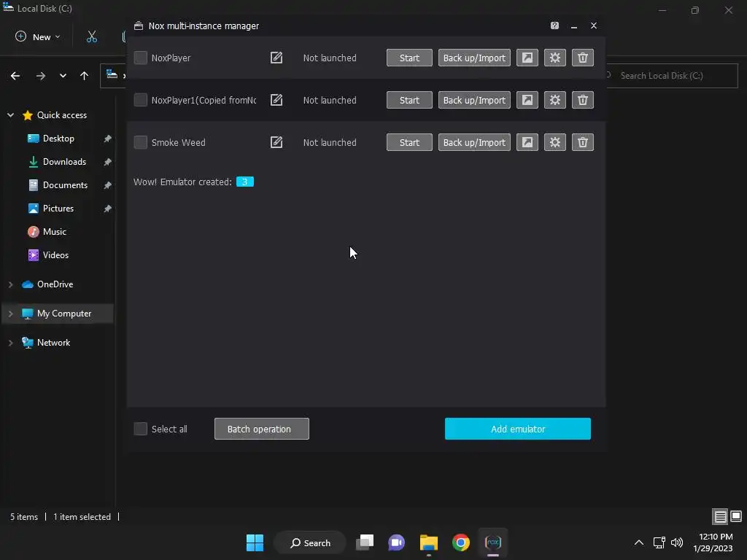This screenshot has width=747, height=560.
Task: Delete the Smoke Weed instance
Action: 583,142
